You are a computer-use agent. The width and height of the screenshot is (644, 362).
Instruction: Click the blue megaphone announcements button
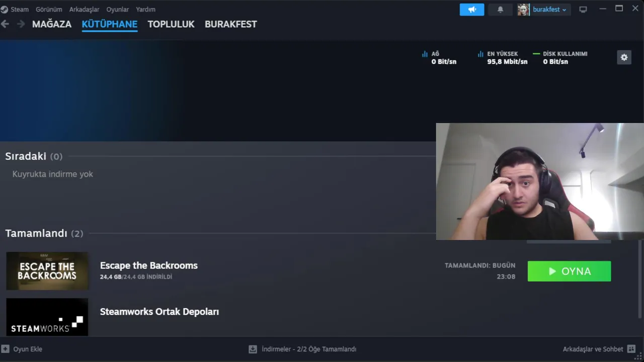pyautogui.click(x=472, y=10)
